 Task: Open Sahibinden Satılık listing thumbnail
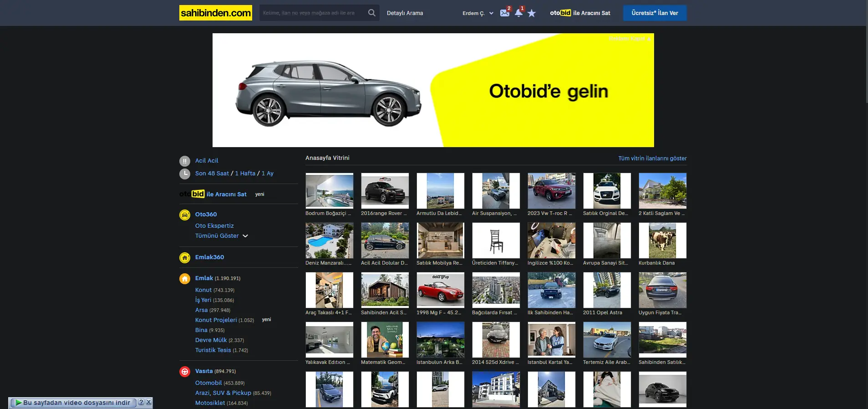click(663, 340)
